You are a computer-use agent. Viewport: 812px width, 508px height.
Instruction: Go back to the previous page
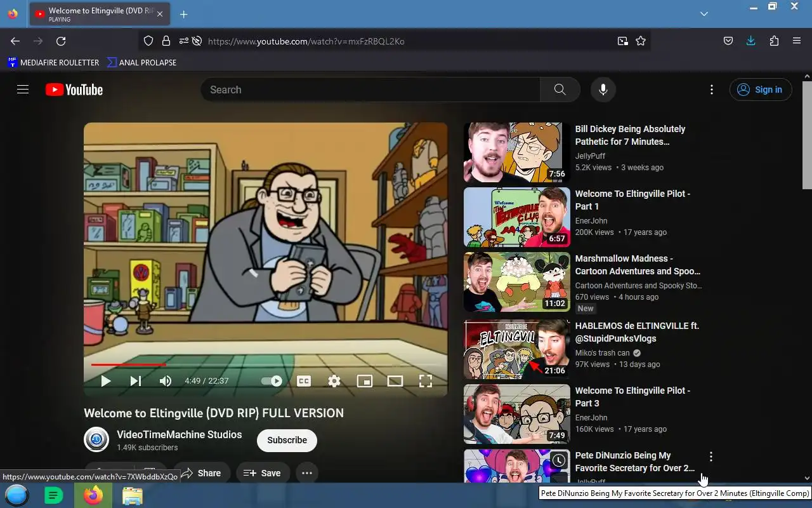click(x=15, y=41)
